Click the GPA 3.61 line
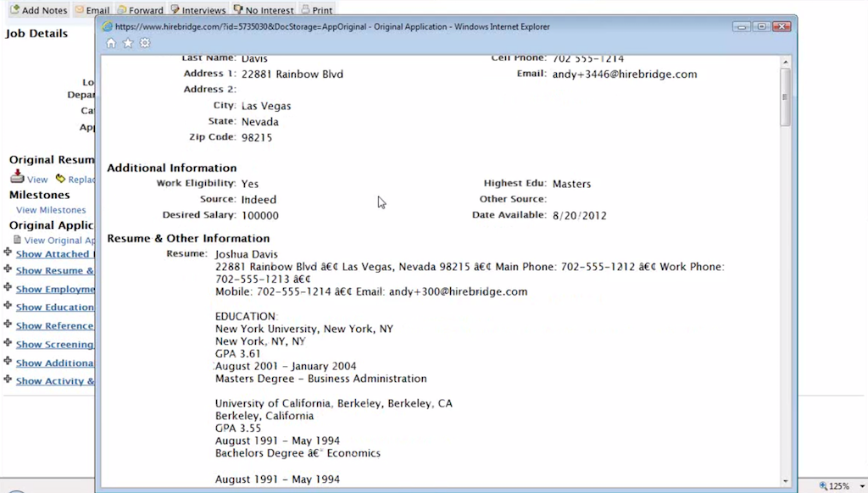Image resolution: width=868 pixels, height=493 pixels. (237, 353)
